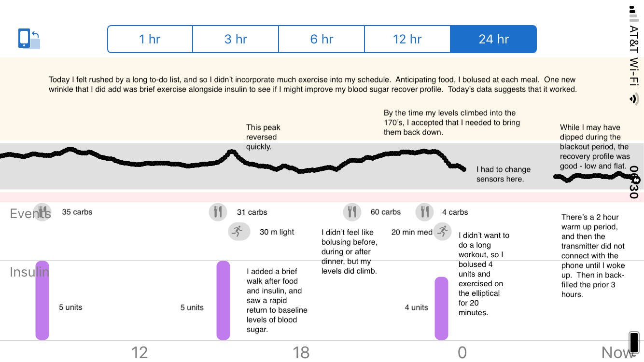Click the fork-and-knife icon for 60 carbs
Screen dimensions: 644x362
[x=352, y=212]
